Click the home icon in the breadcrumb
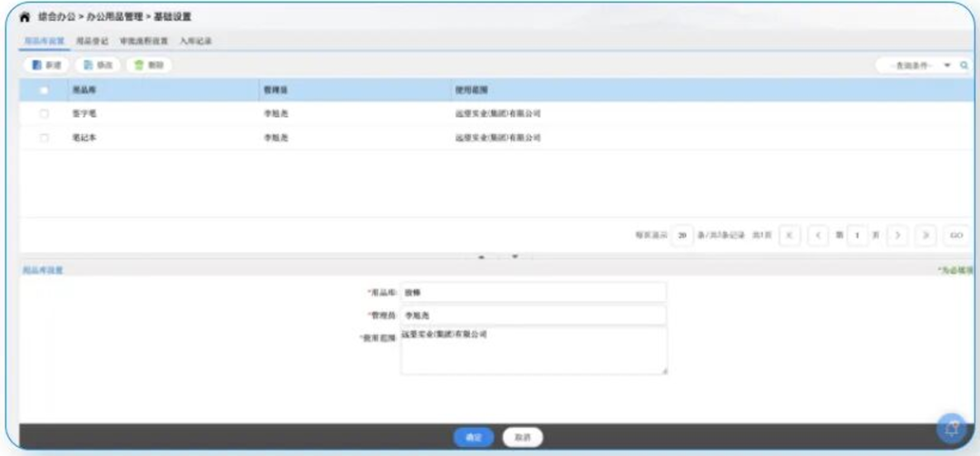Image resolution: width=980 pixels, height=456 pixels. point(25,17)
